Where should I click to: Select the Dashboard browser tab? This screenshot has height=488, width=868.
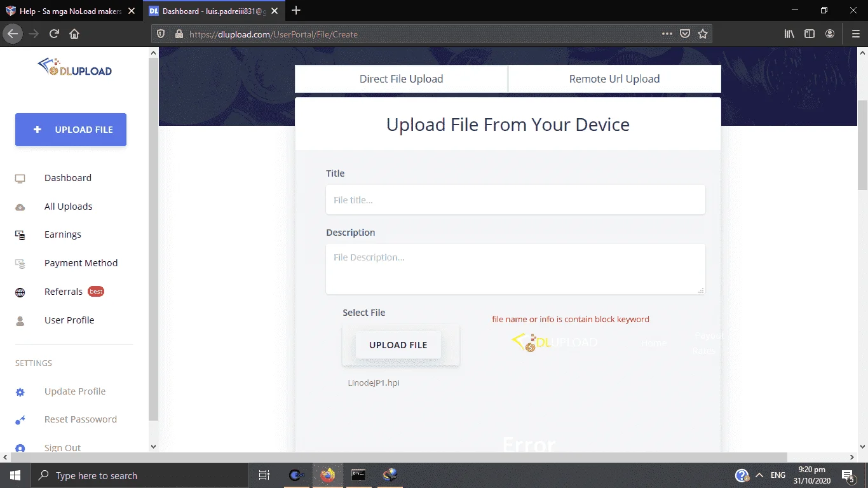pyautogui.click(x=215, y=11)
